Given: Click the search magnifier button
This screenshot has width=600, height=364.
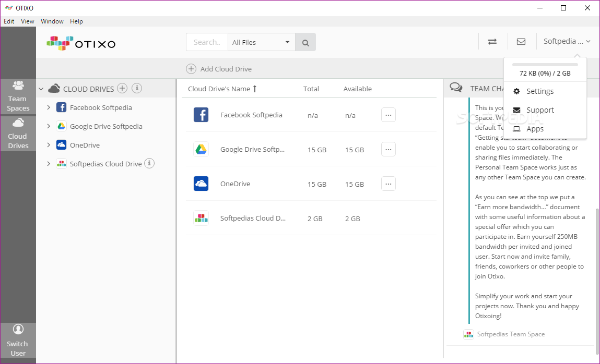Looking at the screenshot, I should (305, 42).
